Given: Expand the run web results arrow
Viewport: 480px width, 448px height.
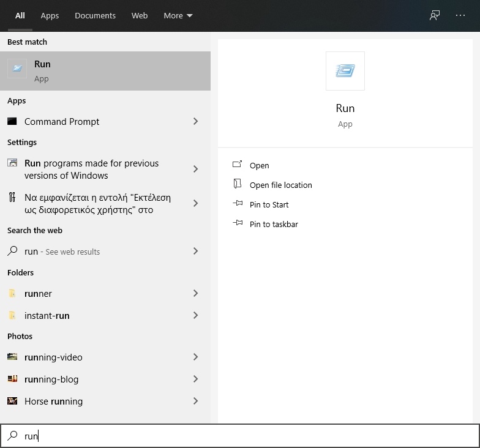Looking at the screenshot, I should pos(196,251).
